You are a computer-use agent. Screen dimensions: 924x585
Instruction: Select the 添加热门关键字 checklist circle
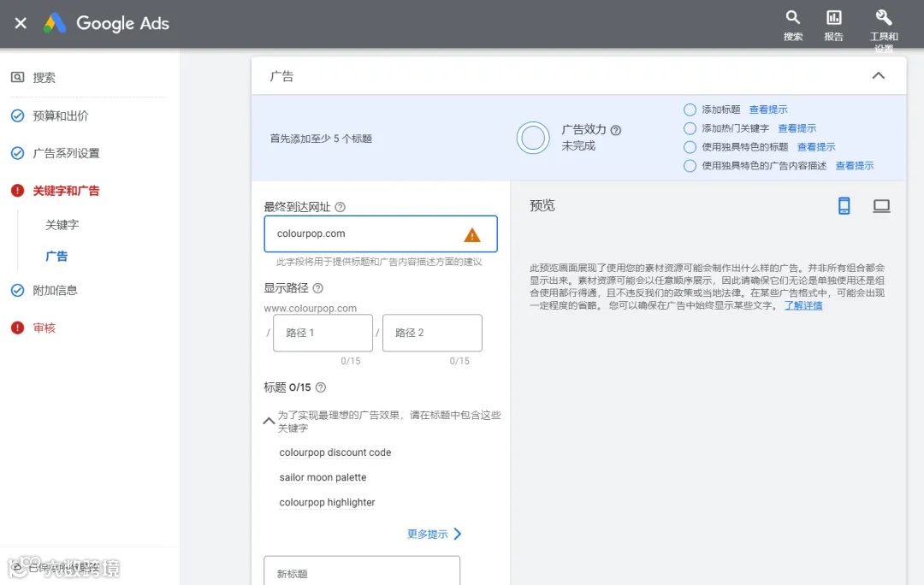point(690,128)
